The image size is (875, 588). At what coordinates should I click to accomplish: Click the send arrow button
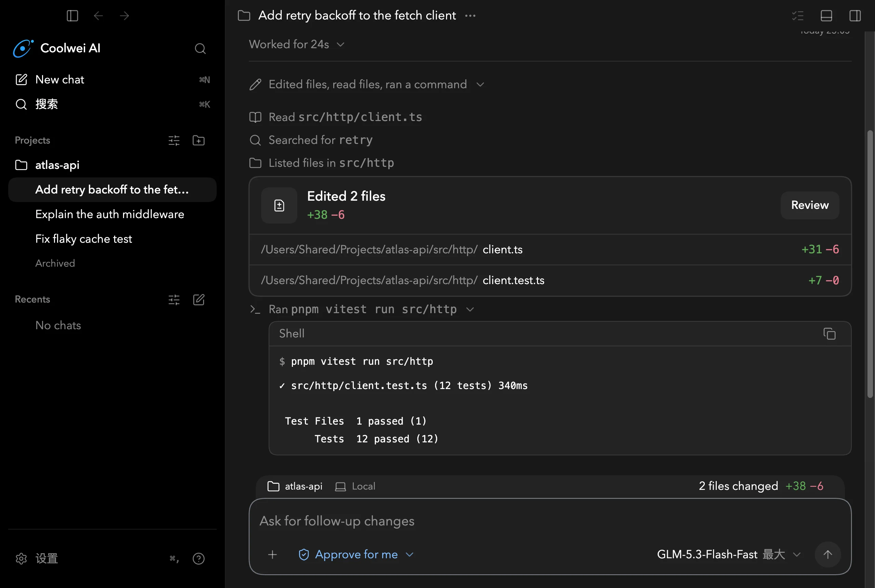(827, 554)
